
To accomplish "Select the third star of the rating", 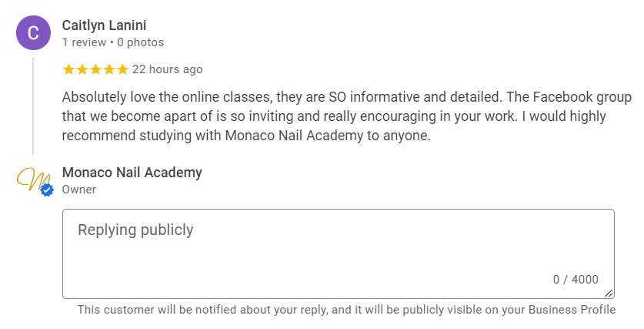I will pyautogui.click(x=95, y=69).
